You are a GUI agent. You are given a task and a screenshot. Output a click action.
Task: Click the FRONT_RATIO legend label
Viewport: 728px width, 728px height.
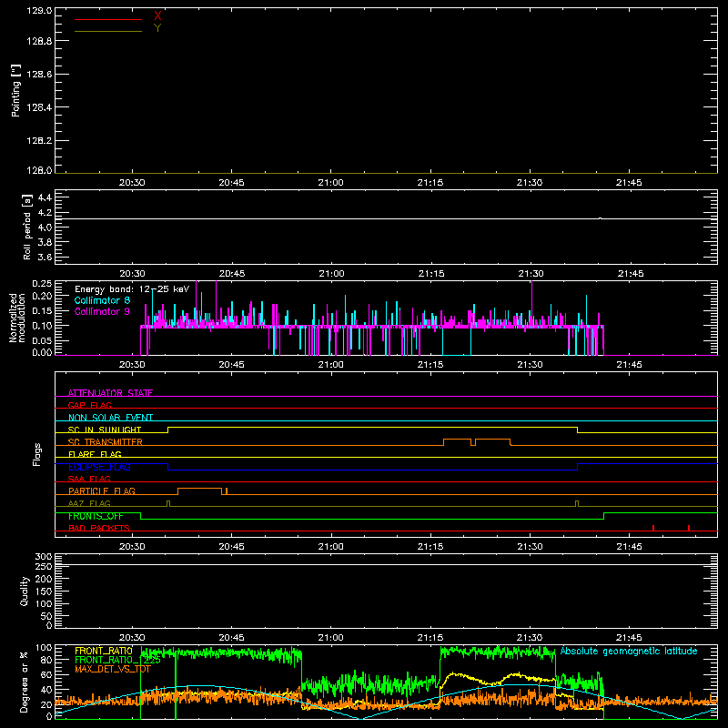pos(104,651)
